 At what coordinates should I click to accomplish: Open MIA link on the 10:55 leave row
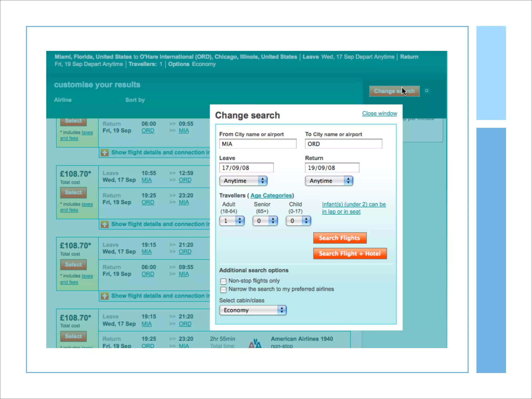(147, 180)
